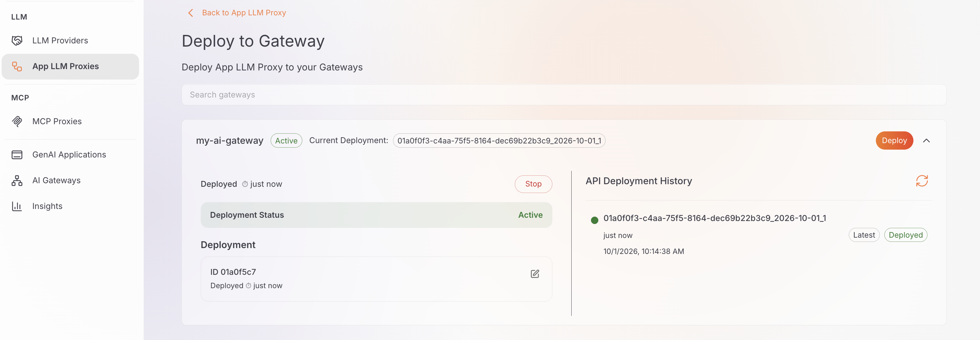Click the Active badge beside my-ai-gateway
This screenshot has height=340, width=980.
click(286, 140)
